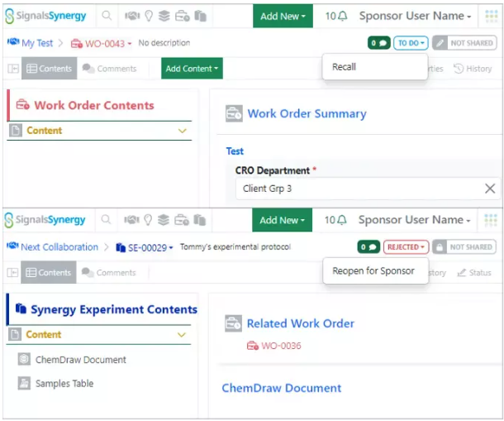504x421 pixels.
Task: Collapse Content section under Work Order Contents
Action: 183,131
